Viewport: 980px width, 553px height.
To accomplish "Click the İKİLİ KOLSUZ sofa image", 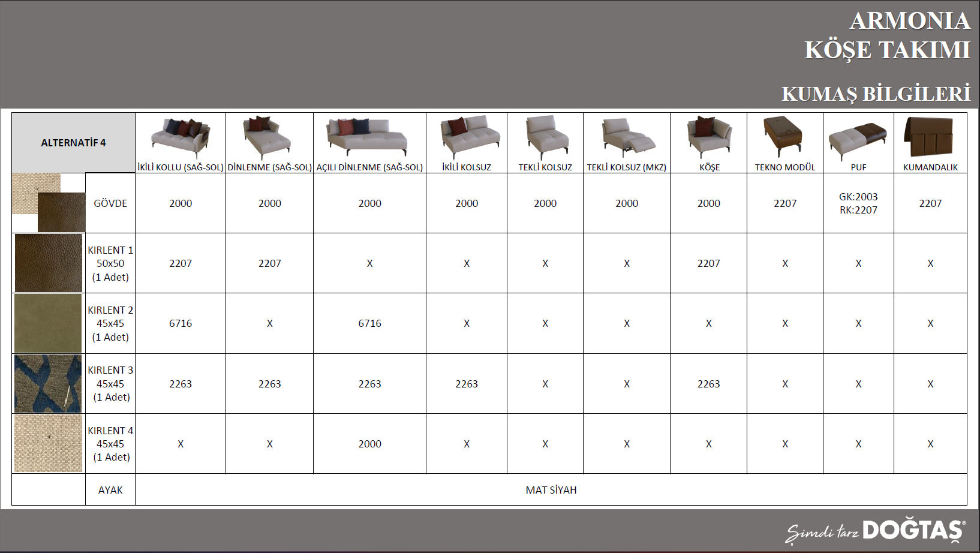I will (x=470, y=137).
